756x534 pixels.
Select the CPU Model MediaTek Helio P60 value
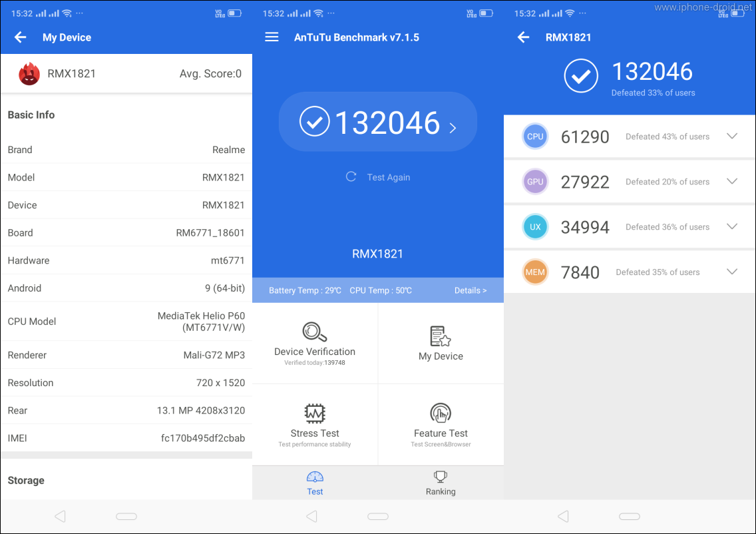(201, 322)
